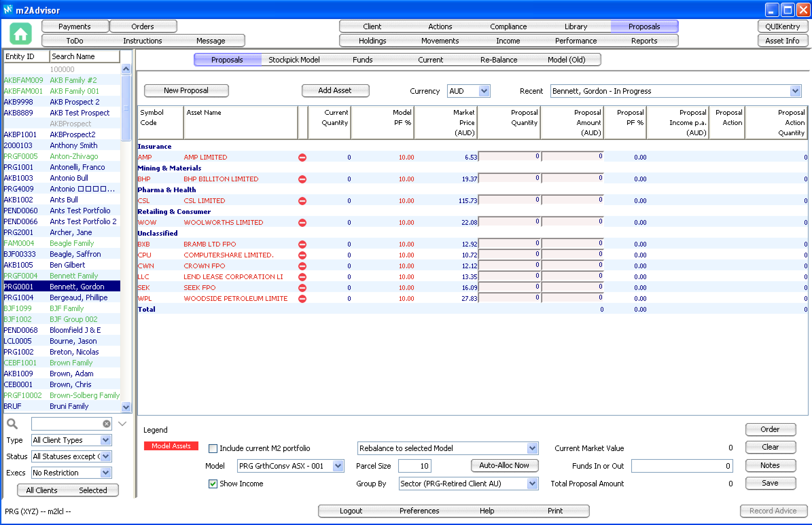The width and height of the screenshot is (812, 525).
Task: Open the Group By Sector dropdown
Action: 532,484
